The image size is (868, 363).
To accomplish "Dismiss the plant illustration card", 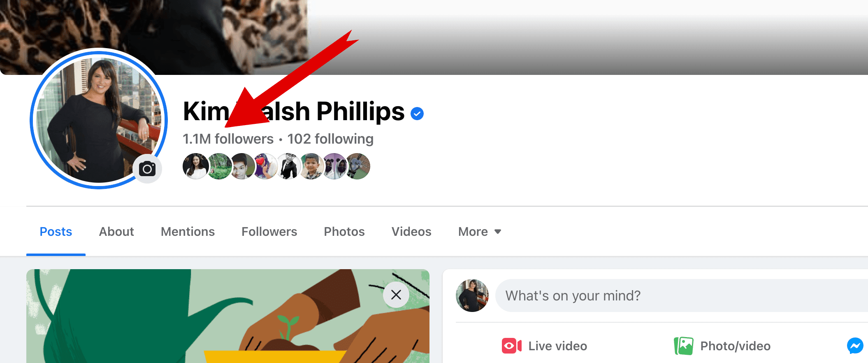I will point(396,295).
